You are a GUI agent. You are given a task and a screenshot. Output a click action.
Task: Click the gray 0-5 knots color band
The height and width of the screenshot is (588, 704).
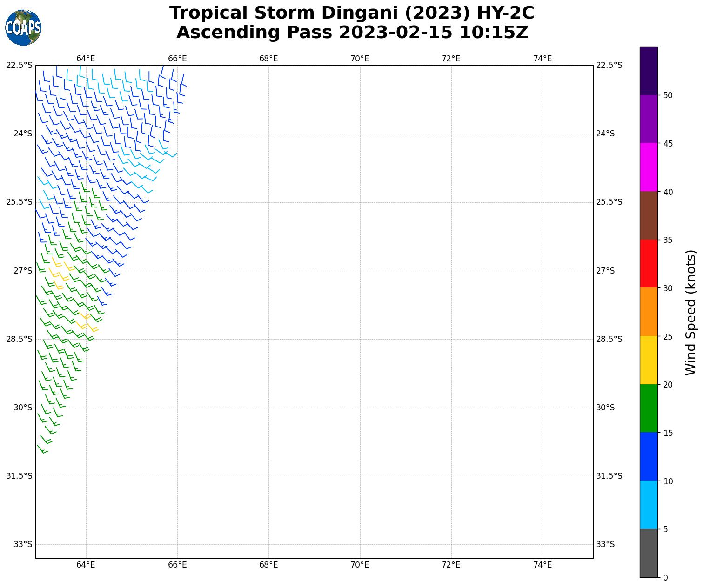click(649, 553)
